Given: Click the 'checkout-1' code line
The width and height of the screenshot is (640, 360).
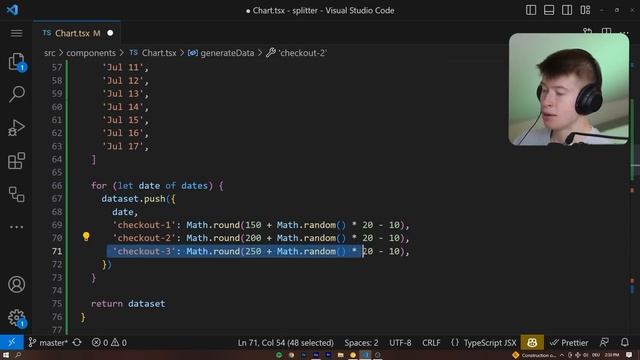Looking at the screenshot, I should [261, 225].
